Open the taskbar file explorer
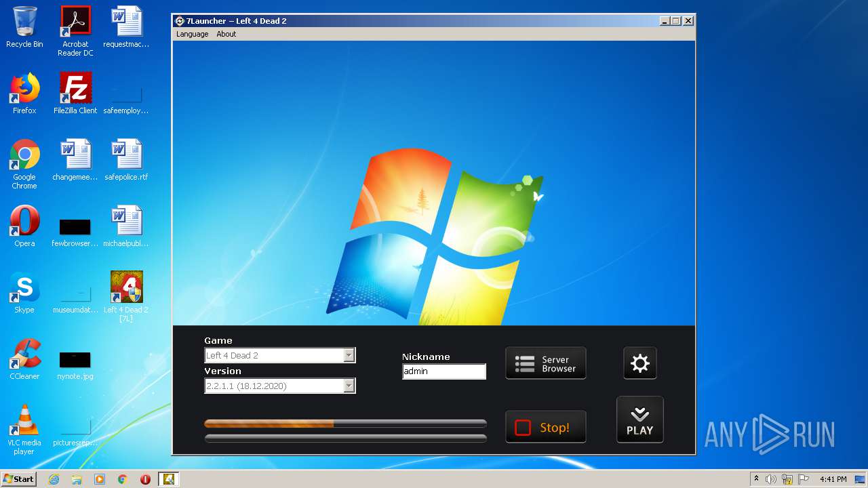The width and height of the screenshot is (868, 488). pos(77,479)
